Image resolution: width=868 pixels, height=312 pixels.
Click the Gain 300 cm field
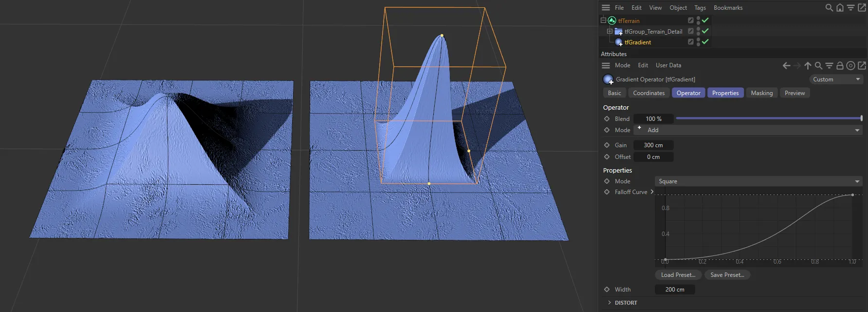(x=653, y=145)
